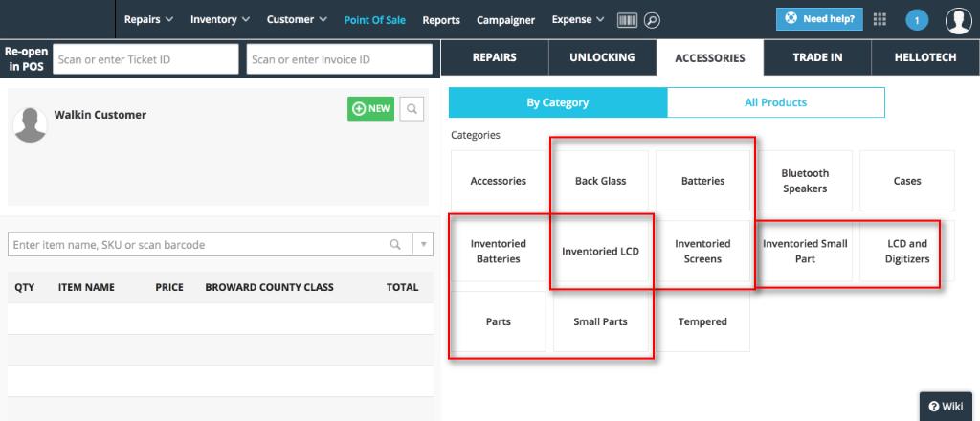980x421 pixels.
Task: Open the Campaigner page
Action: pos(505,20)
